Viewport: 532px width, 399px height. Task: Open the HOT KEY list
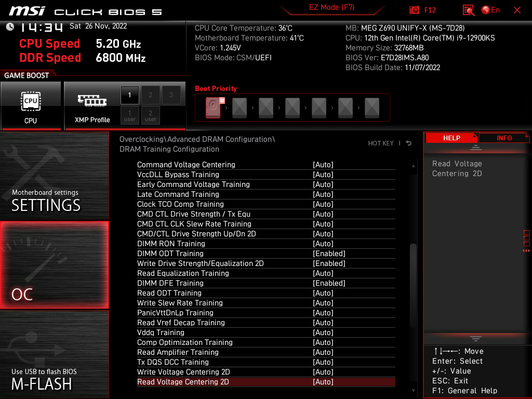tap(381, 143)
